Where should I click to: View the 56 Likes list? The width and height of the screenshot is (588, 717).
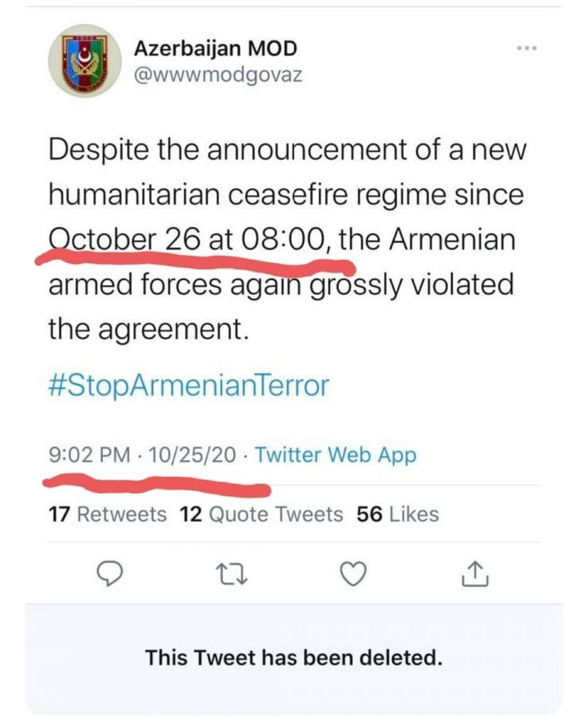[398, 514]
